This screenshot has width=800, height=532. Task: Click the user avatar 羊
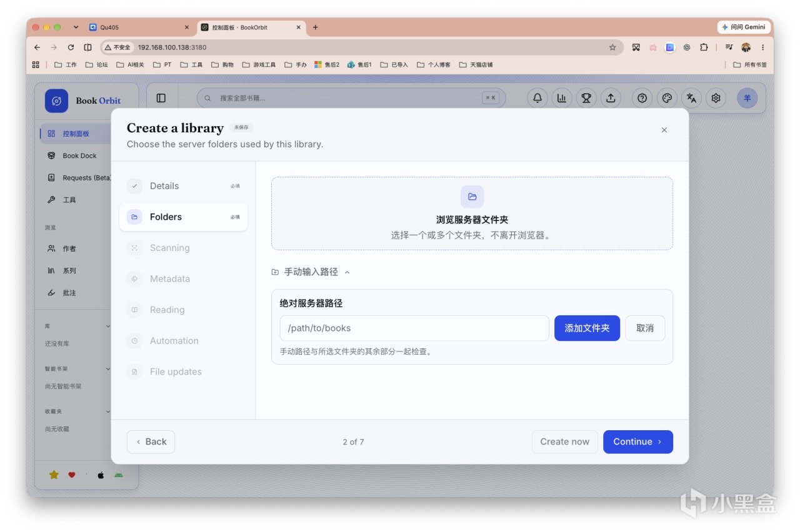(x=747, y=98)
